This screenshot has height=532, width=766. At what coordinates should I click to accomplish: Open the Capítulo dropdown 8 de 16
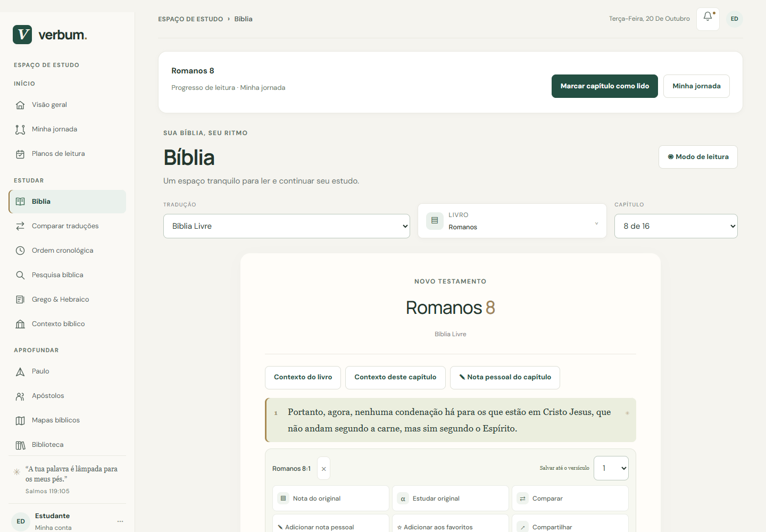click(x=676, y=226)
